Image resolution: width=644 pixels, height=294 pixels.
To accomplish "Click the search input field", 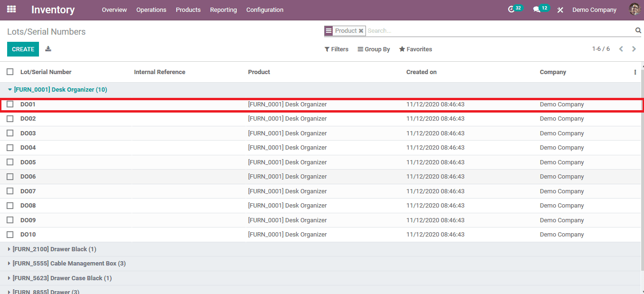I will click(x=499, y=30).
